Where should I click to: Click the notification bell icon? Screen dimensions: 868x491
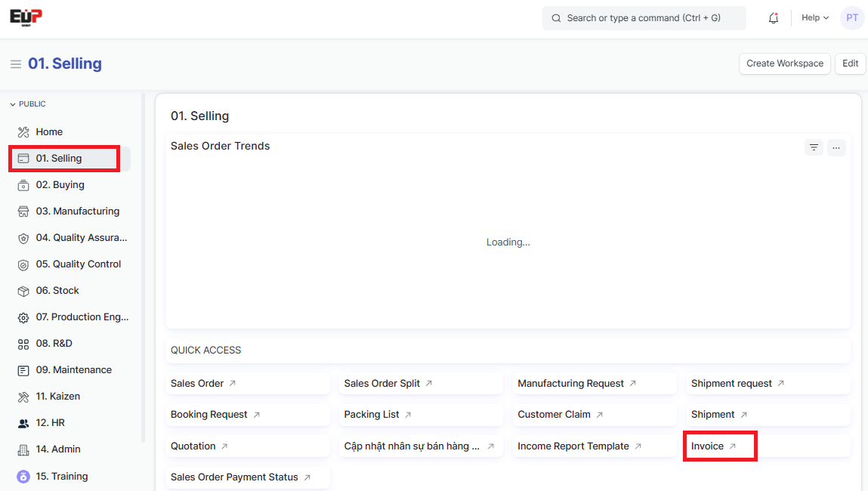[x=773, y=18]
